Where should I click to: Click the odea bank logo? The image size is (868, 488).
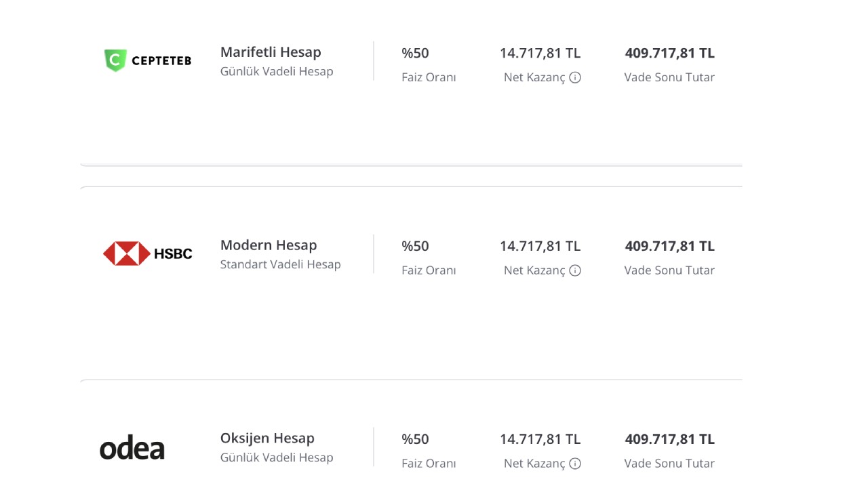pyautogui.click(x=132, y=449)
